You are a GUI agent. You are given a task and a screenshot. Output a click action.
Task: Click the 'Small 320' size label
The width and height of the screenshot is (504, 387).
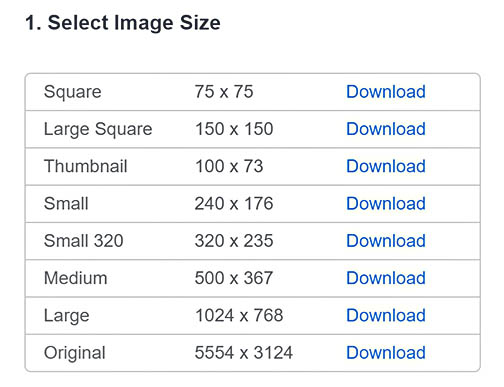(x=84, y=241)
